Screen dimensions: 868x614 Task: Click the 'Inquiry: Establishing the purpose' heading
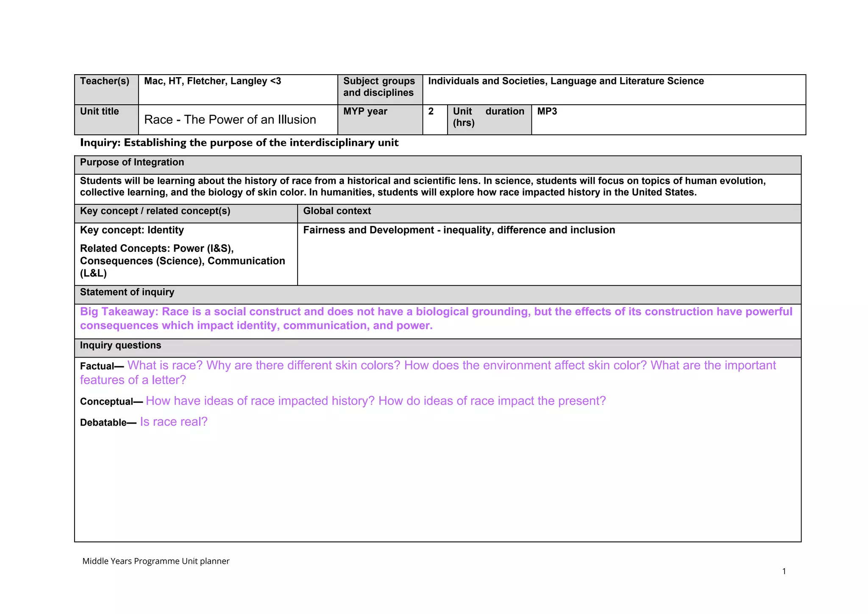tap(239, 142)
